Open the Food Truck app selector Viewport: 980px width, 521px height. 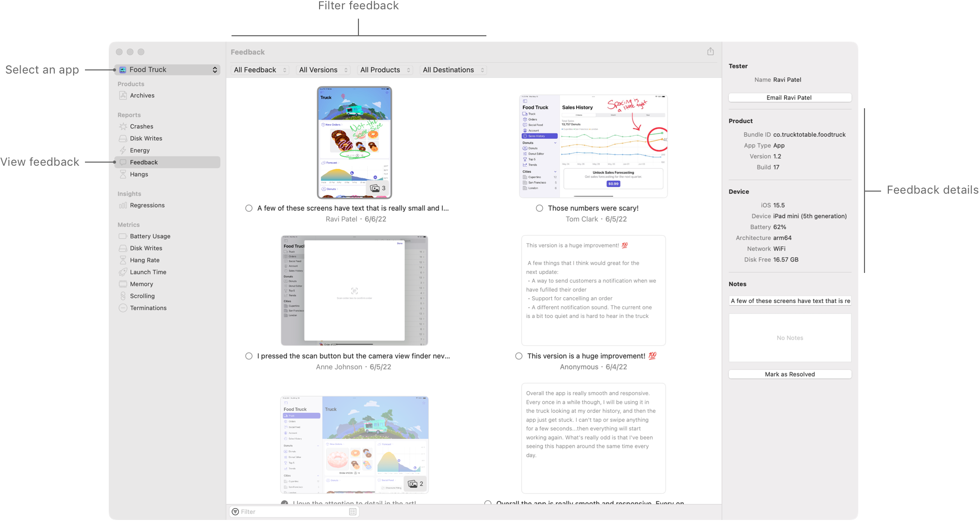tap(167, 69)
